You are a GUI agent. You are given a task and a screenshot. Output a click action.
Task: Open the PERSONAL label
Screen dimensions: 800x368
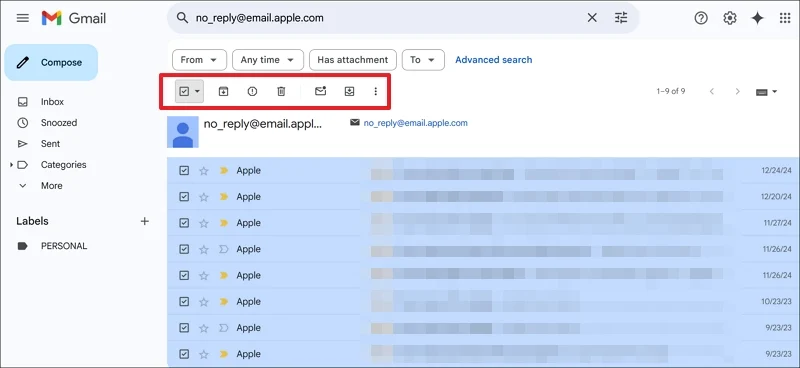click(64, 246)
